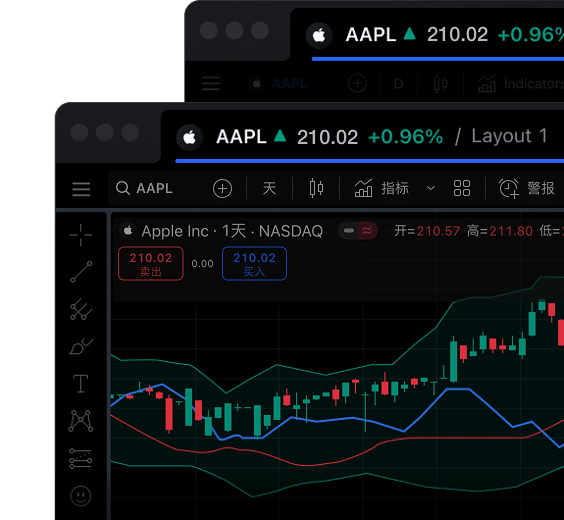Click Apple Inc · 1天 · NASDAQ chart title
564x520 pixels.
click(232, 231)
